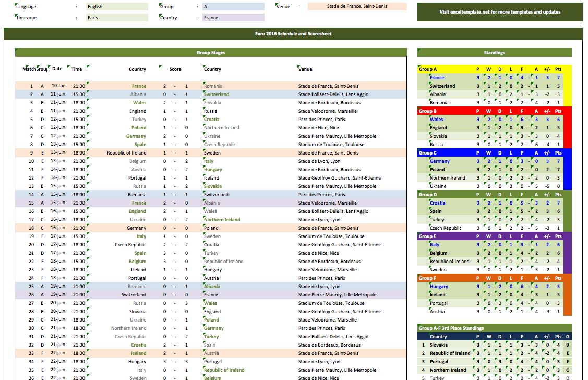Select the Standings header
The width and height of the screenshot is (588, 380).
click(x=494, y=53)
